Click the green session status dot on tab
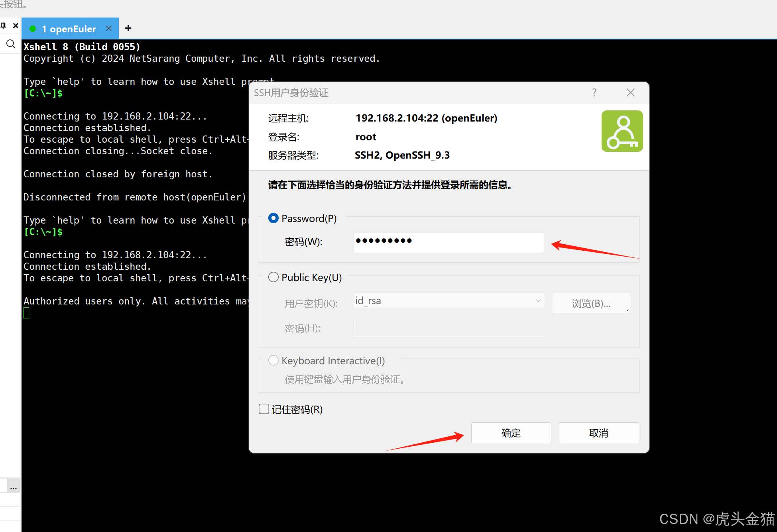 coord(33,29)
